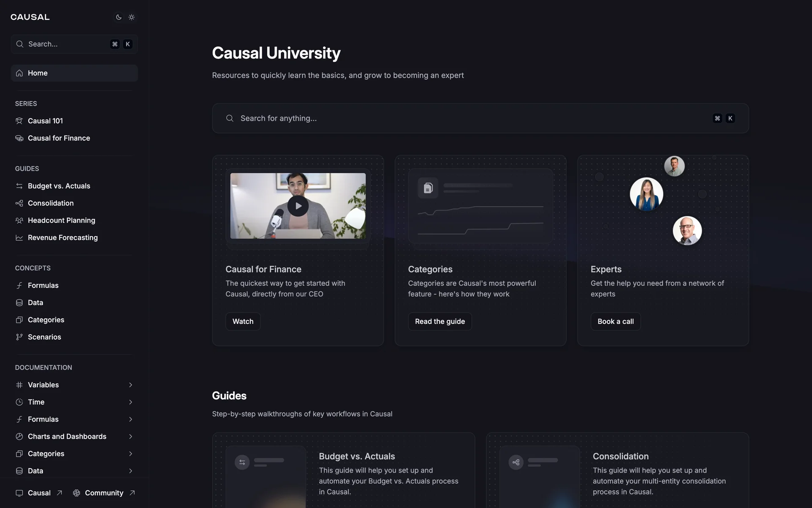Click the Causal for Finance coins icon
Screen dimensions: 812x508
[x=19, y=138]
